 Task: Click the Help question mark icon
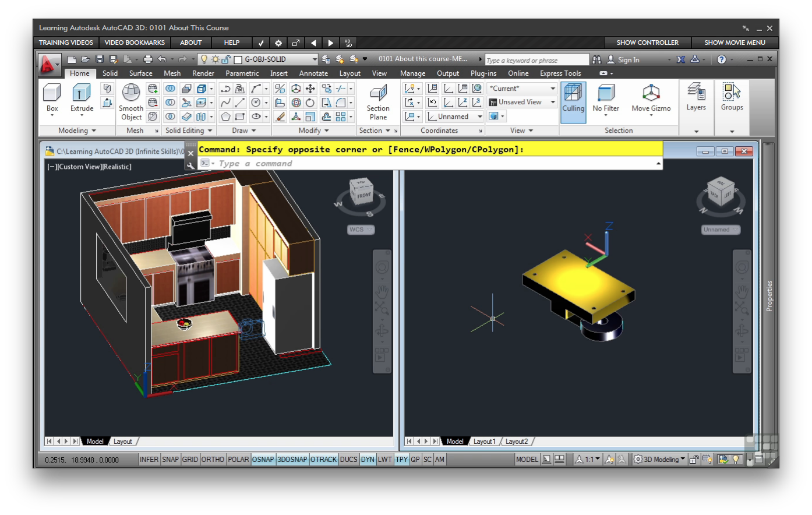(x=722, y=59)
